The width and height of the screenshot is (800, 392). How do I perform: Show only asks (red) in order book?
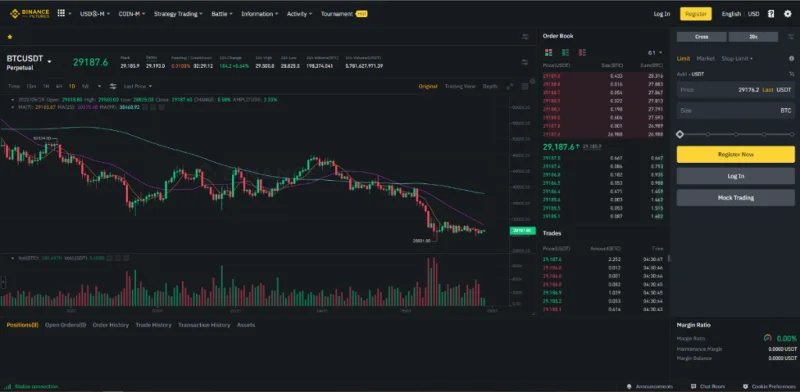[582, 53]
